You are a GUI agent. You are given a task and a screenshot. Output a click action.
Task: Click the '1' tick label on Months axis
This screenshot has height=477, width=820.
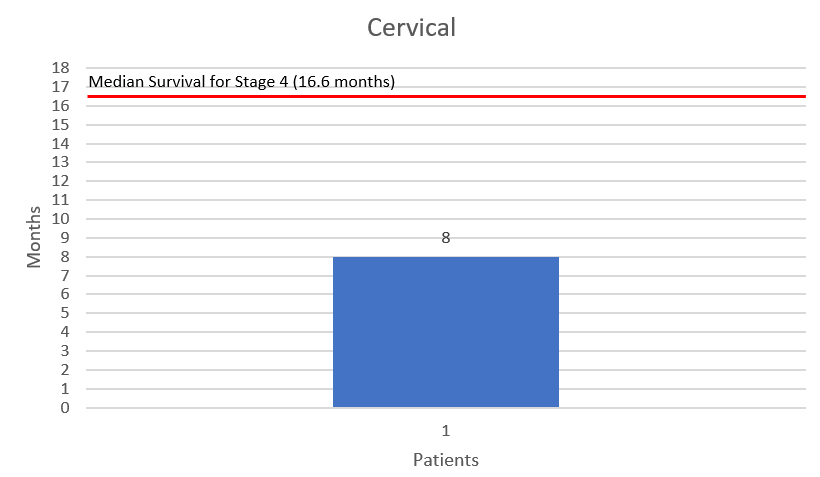(64, 389)
